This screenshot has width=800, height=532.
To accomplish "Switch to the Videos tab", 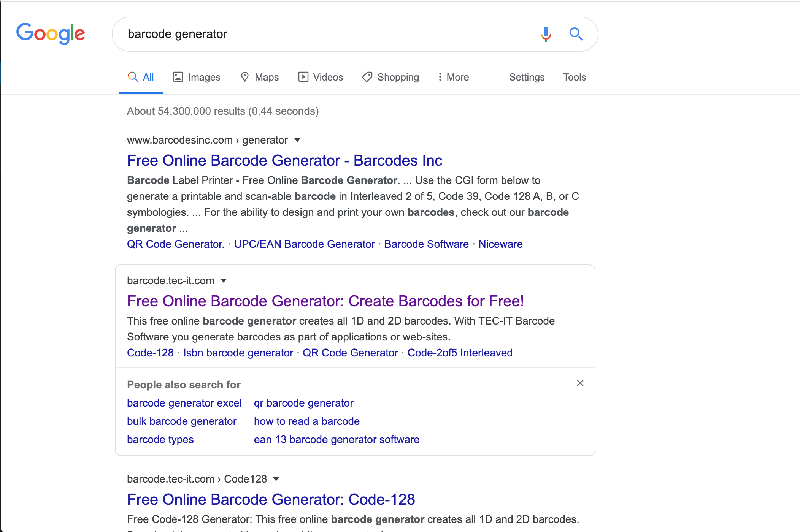I will [321, 77].
